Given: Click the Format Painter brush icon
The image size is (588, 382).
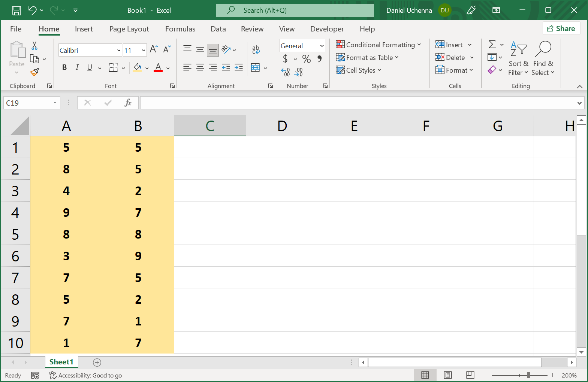Looking at the screenshot, I should click(35, 72).
